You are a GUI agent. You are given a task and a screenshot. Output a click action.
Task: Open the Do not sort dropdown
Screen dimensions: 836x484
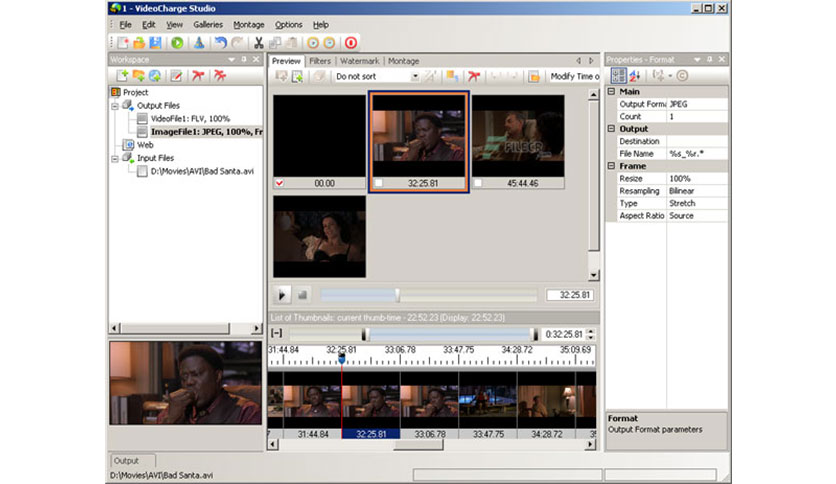pyautogui.click(x=415, y=76)
